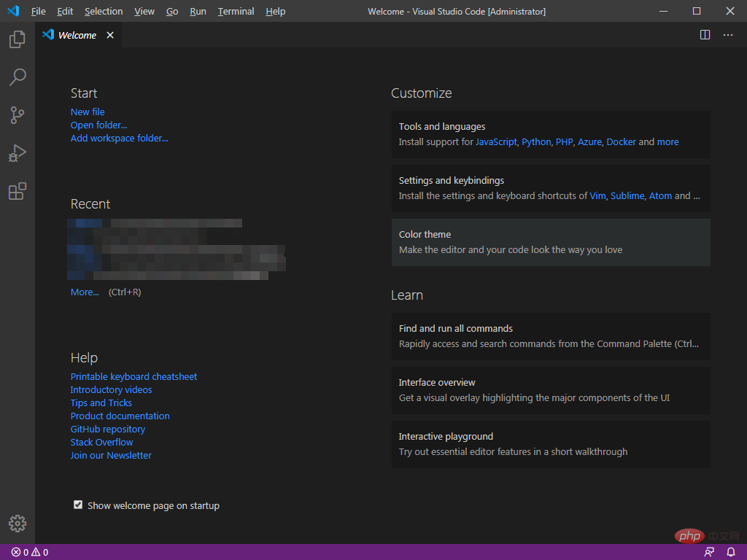Install PHP support link
Image resolution: width=747 pixels, height=560 pixels.
point(564,142)
